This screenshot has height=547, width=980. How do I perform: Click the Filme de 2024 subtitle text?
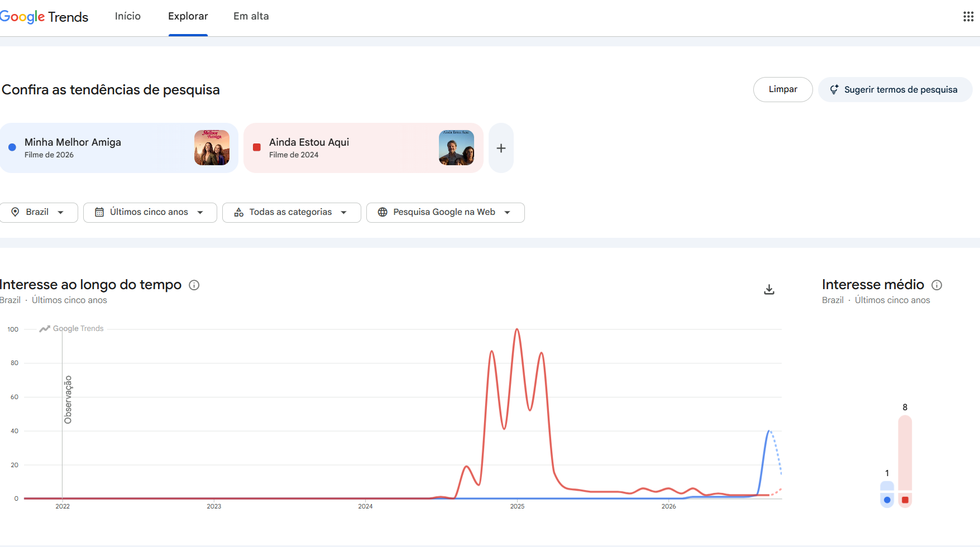coord(294,155)
